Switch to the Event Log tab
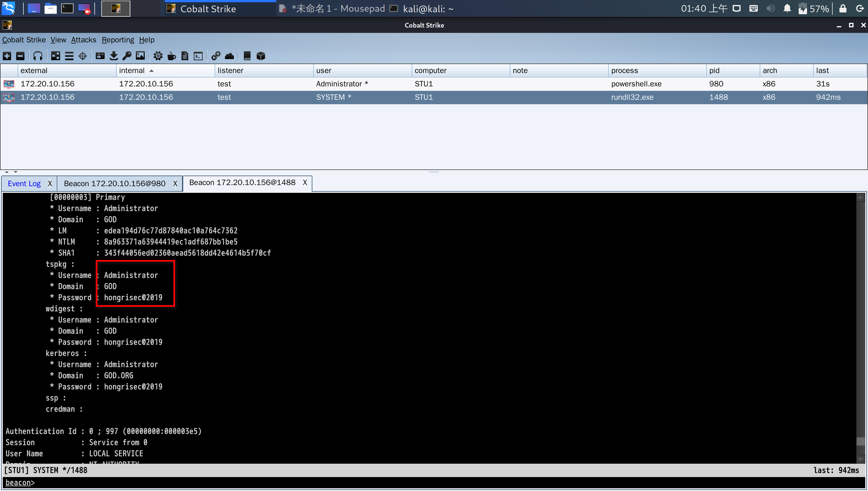868x491 pixels. [x=24, y=183]
